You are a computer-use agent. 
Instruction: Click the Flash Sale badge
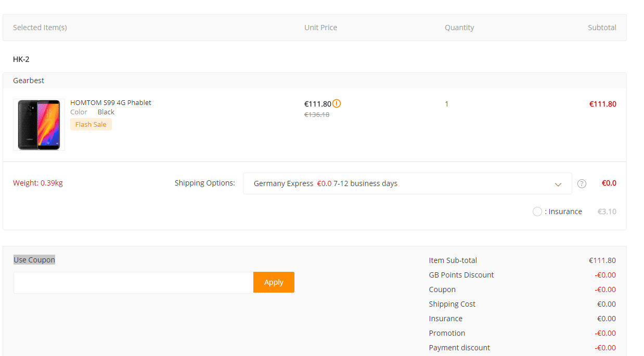pos(91,124)
